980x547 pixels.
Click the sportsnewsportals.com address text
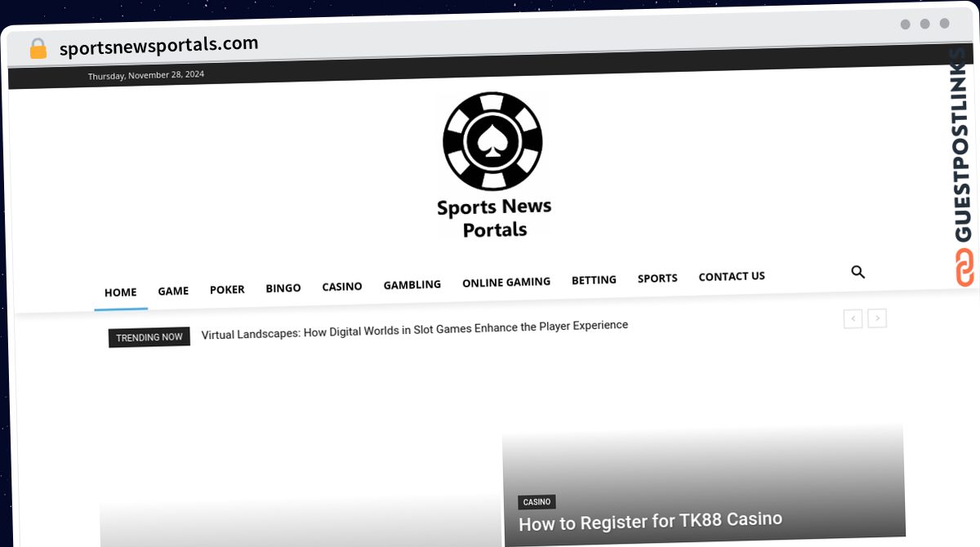(x=158, y=46)
